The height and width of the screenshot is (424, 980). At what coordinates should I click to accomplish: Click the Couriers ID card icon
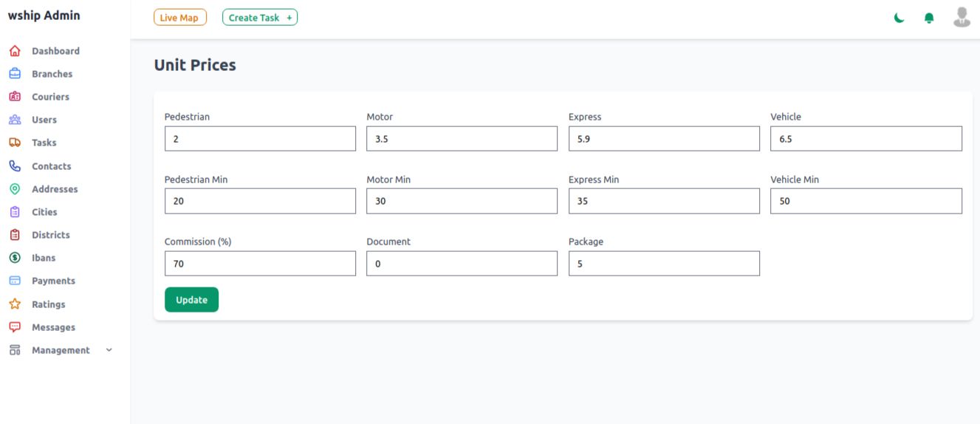(14, 97)
